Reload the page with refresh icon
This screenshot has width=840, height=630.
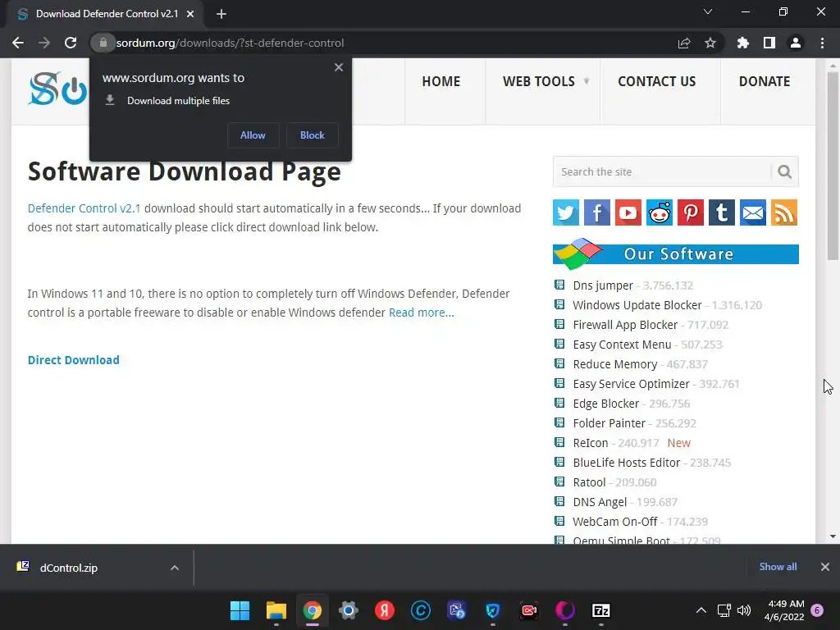[x=71, y=43]
